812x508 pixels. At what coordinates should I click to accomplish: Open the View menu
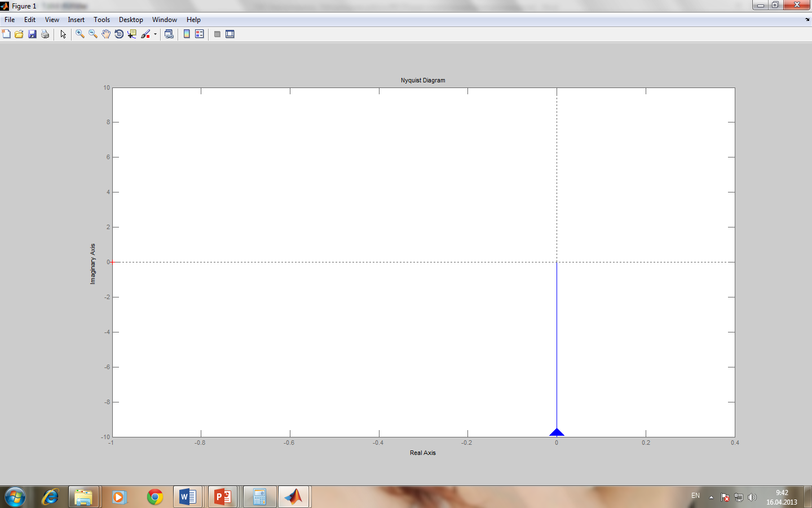pyautogui.click(x=52, y=20)
